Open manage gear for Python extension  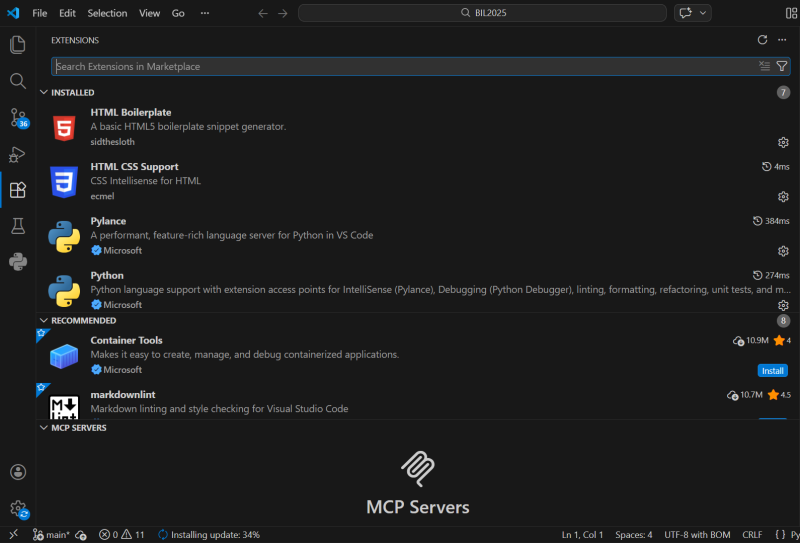[x=783, y=305]
